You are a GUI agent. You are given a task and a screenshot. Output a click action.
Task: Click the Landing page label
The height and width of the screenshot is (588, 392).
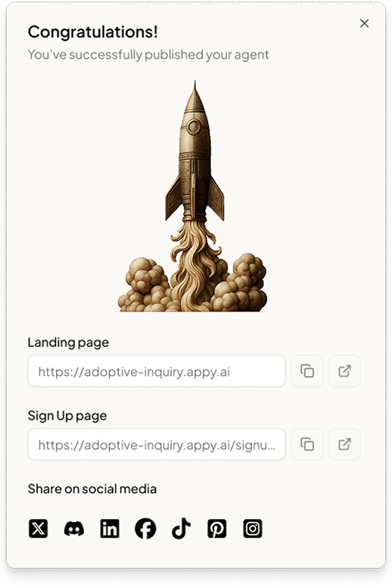pyautogui.click(x=68, y=342)
